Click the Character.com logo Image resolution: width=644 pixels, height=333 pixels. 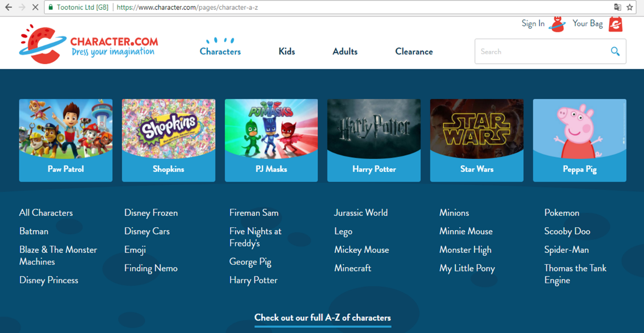[x=89, y=44]
